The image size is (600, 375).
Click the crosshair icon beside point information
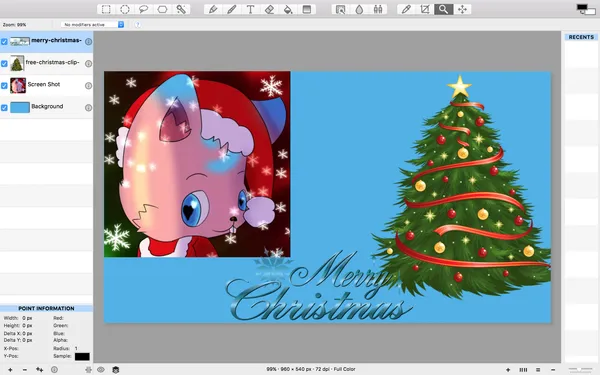point(88,370)
